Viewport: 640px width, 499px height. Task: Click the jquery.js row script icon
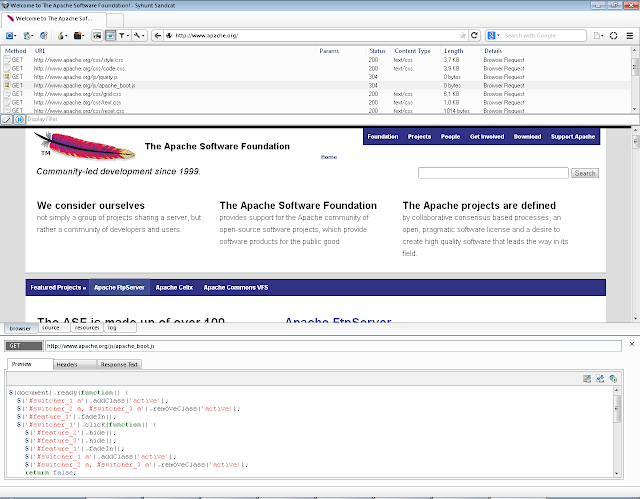coord(7,76)
